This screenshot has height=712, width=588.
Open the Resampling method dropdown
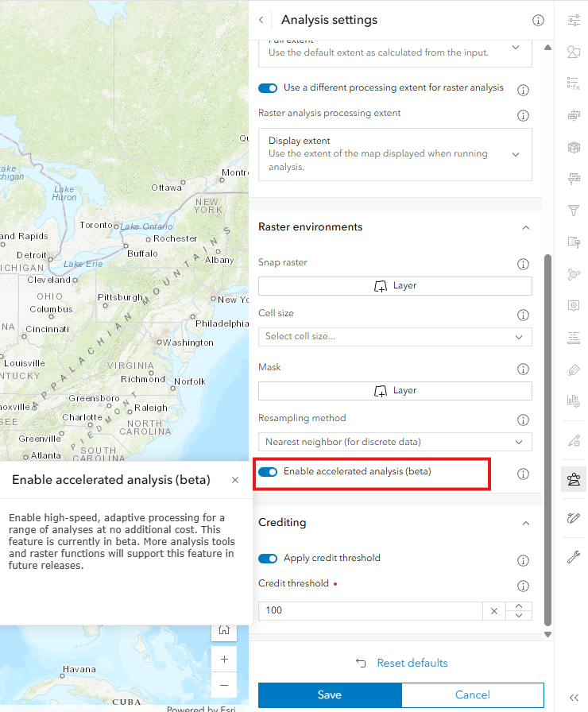point(395,442)
